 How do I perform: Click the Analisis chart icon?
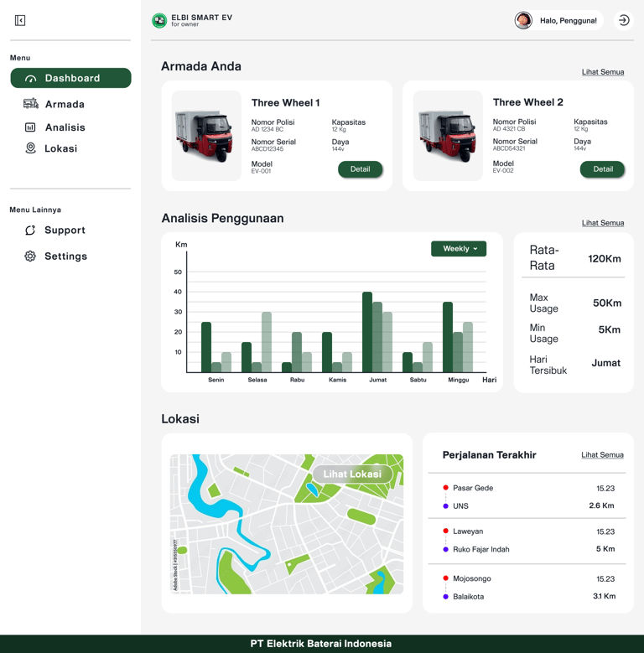[30, 127]
